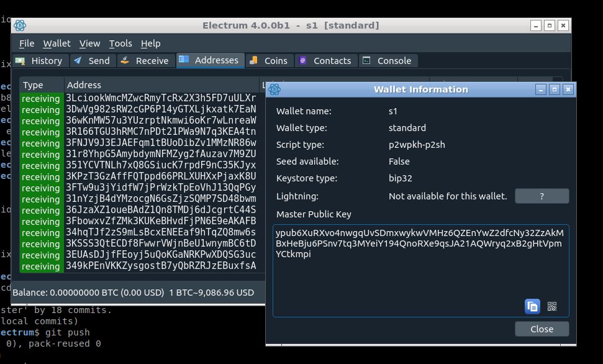Click the Balance status bar text
Image resolution: width=603 pixels, height=364 pixels.
[x=88, y=293]
